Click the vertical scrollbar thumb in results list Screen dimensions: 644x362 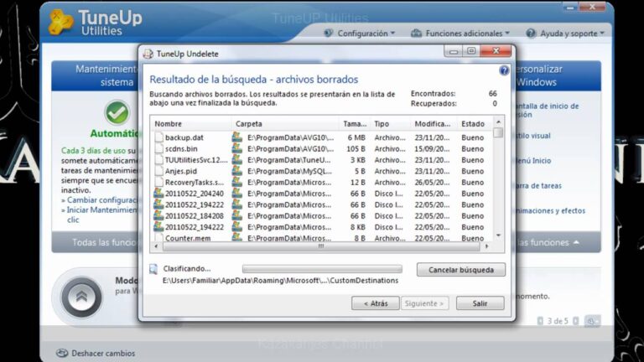tap(498, 132)
